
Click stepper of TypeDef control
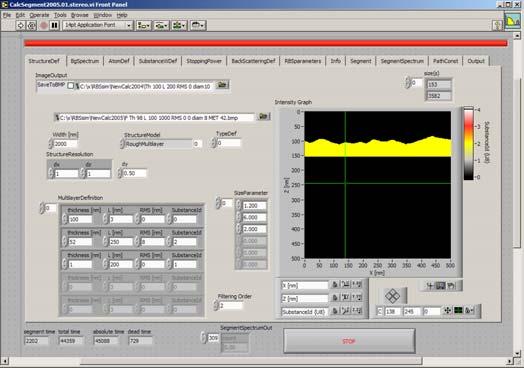pyautogui.click(x=214, y=143)
